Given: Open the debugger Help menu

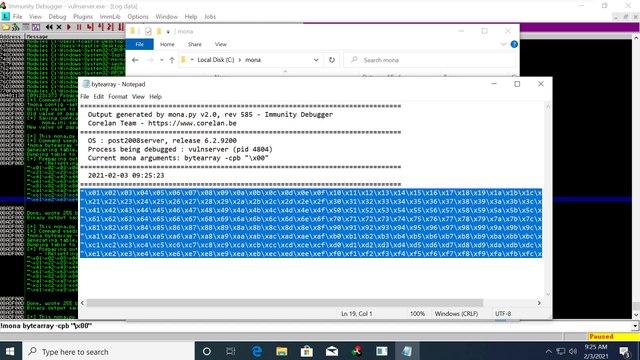Looking at the screenshot, I should tap(191, 17).
